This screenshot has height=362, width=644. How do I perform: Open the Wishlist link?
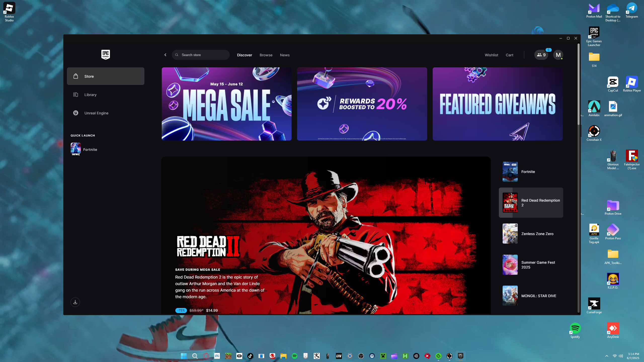pyautogui.click(x=491, y=55)
